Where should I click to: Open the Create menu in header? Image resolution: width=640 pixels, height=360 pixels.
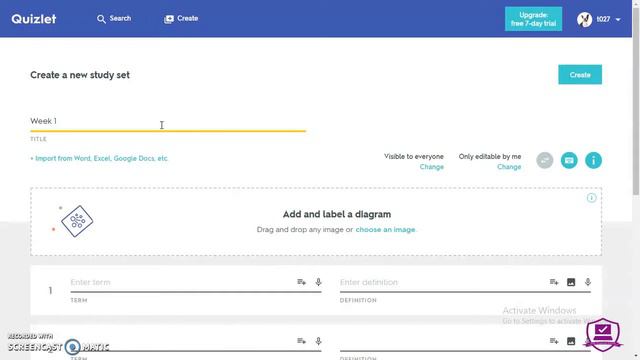pyautogui.click(x=181, y=19)
